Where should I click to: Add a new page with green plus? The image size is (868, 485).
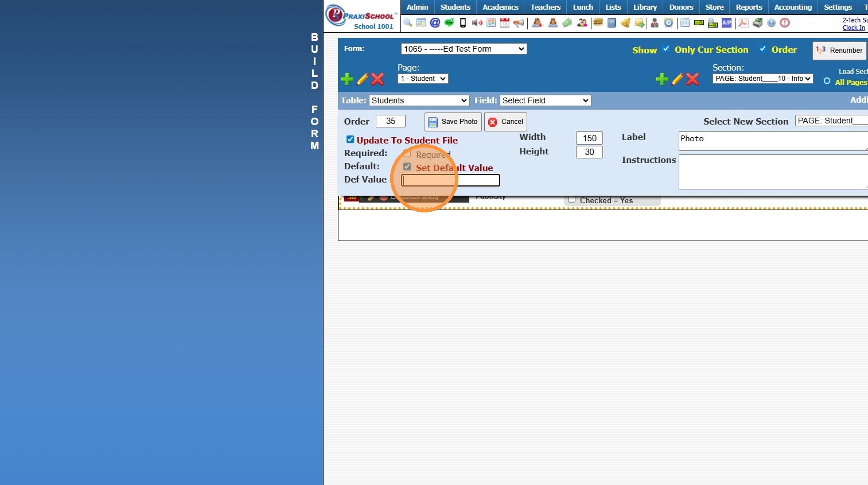(347, 79)
